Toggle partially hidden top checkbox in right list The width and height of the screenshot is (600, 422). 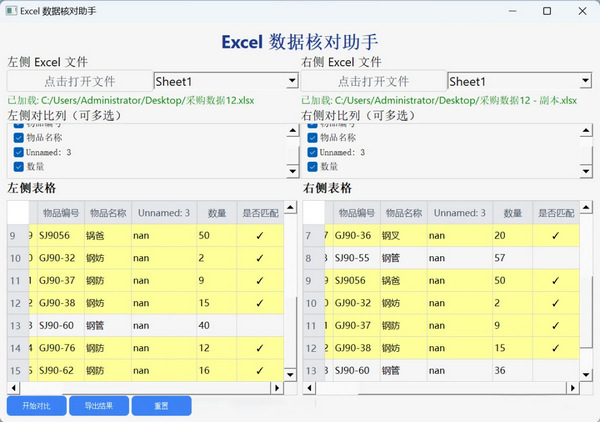(312, 125)
